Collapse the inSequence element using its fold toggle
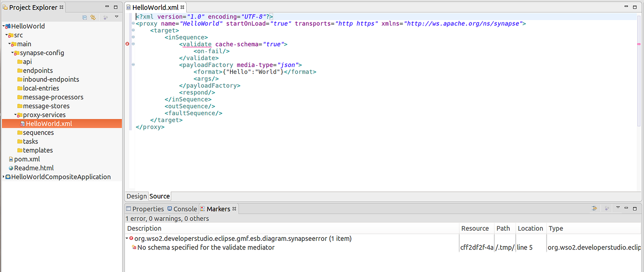The height and width of the screenshot is (272, 644). coord(133,37)
